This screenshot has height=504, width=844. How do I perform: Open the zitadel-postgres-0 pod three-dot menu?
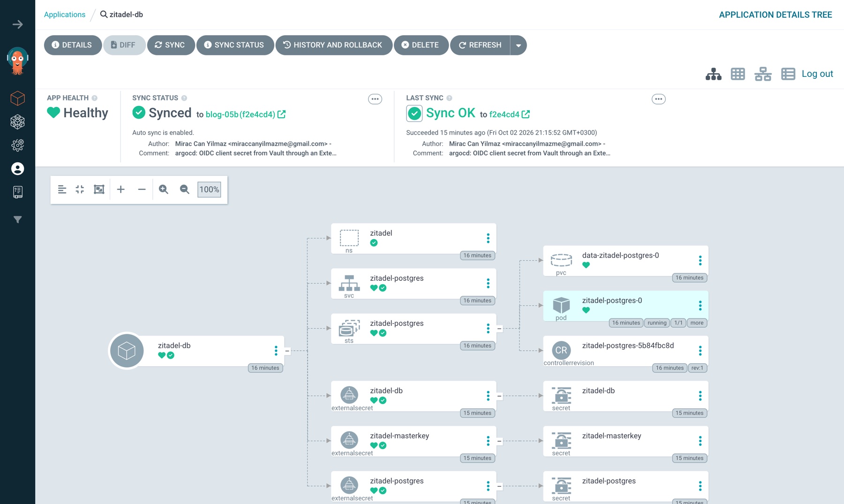pyautogui.click(x=700, y=306)
